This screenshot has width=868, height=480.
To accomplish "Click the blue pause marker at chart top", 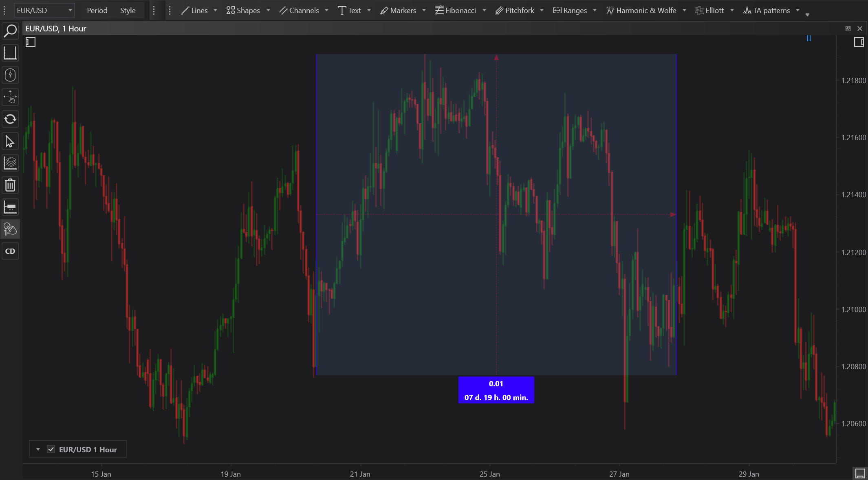I will (x=809, y=38).
